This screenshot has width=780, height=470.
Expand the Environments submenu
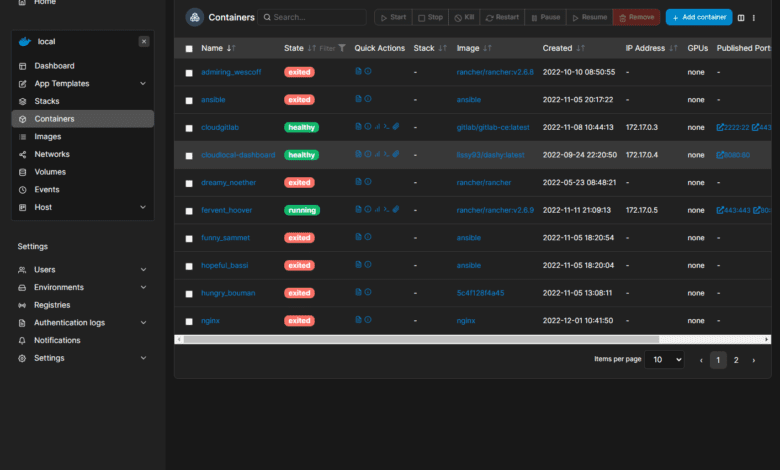[143, 287]
